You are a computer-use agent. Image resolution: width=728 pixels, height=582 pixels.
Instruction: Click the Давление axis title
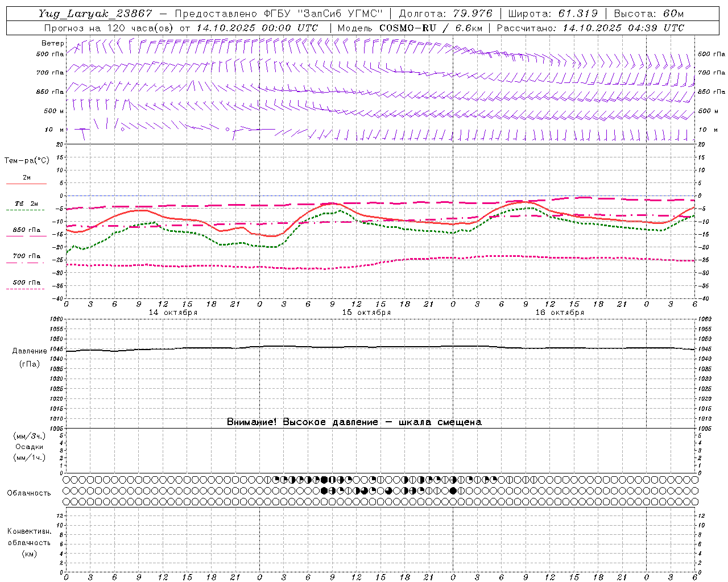coord(30,351)
